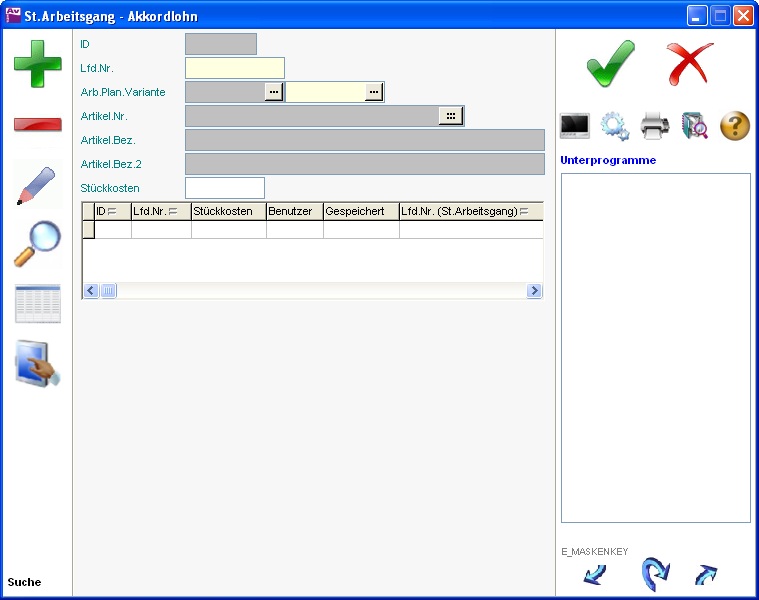This screenshot has width=759, height=600.
Task: Open the yellow question mark help icon
Action: point(735,126)
